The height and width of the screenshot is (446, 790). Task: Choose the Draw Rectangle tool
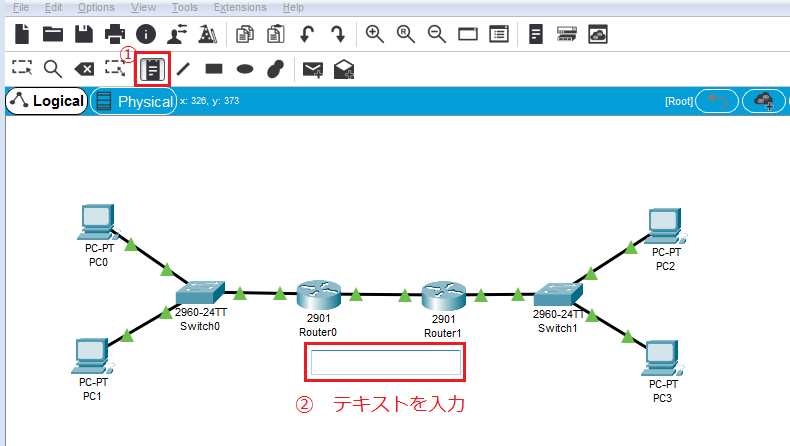(214, 69)
